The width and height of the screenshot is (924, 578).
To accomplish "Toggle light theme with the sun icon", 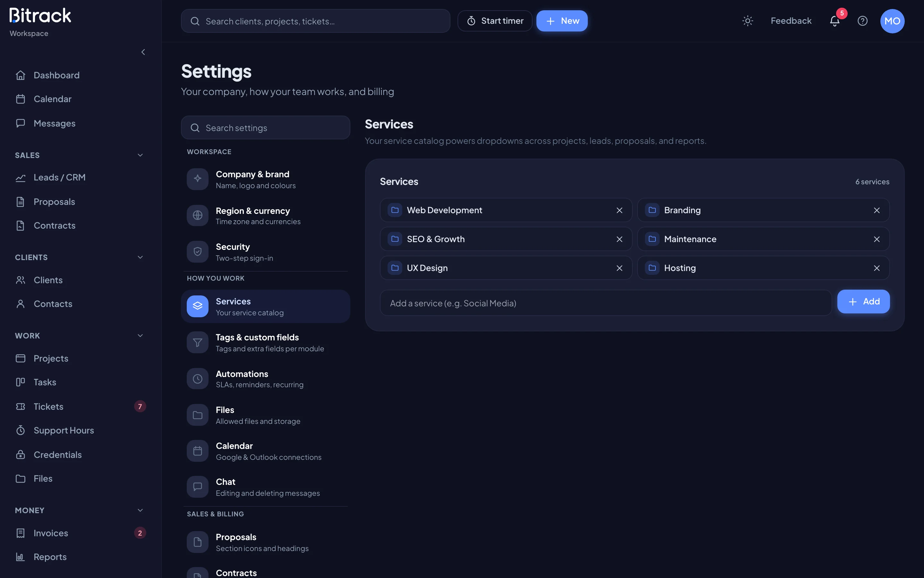I will (747, 21).
